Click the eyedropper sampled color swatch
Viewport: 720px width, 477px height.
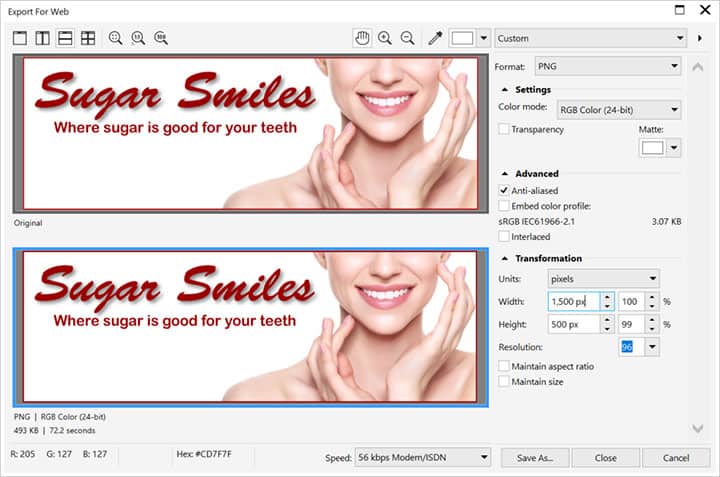click(x=462, y=38)
